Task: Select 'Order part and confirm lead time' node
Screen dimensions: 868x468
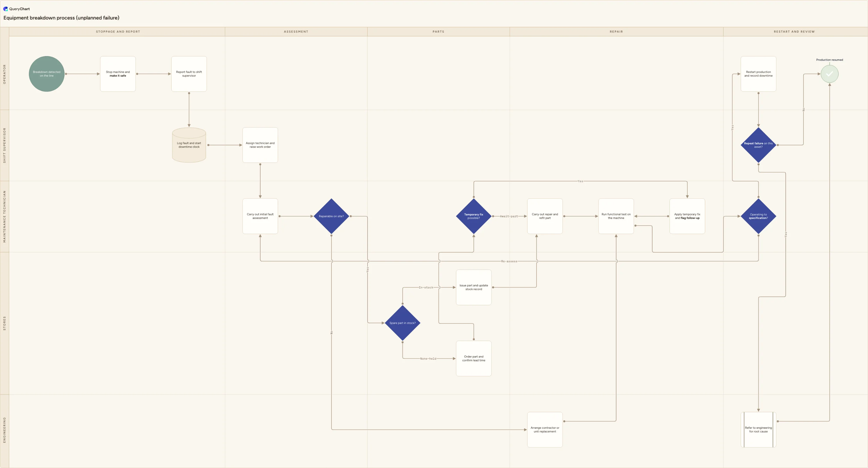Action: [x=474, y=358]
